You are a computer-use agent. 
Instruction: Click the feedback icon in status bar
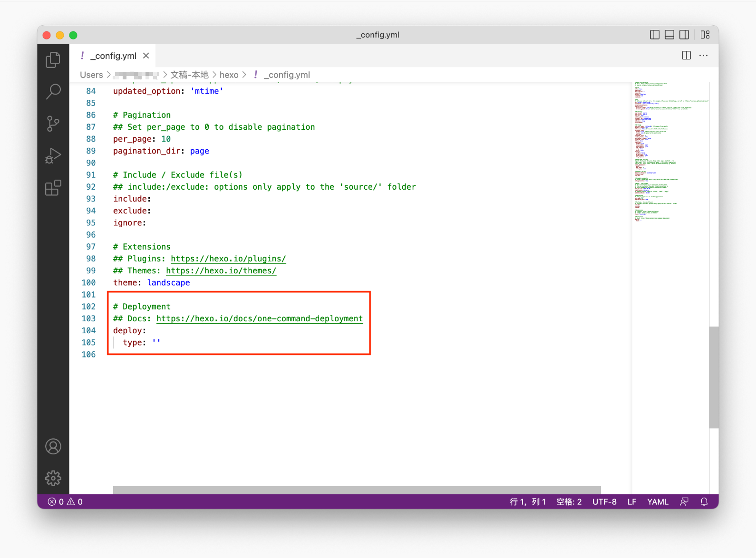[x=684, y=501]
